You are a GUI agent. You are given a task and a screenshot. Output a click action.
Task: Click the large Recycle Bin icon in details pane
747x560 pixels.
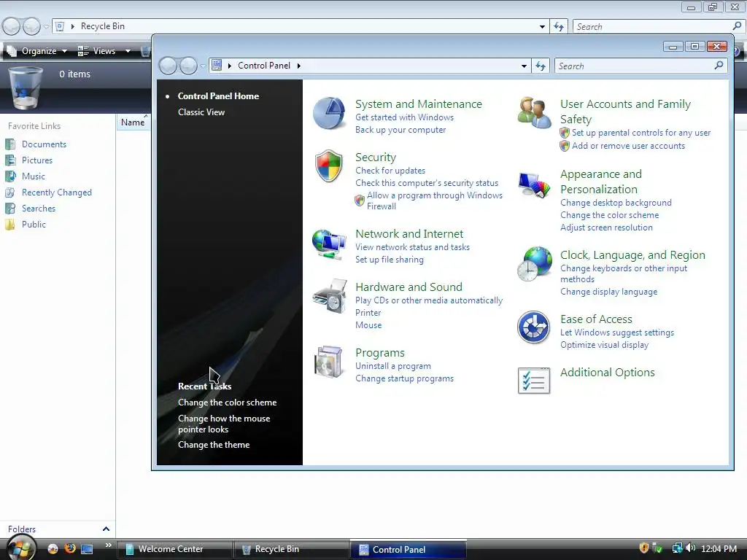pyautogui.click(x=26, y=87)
